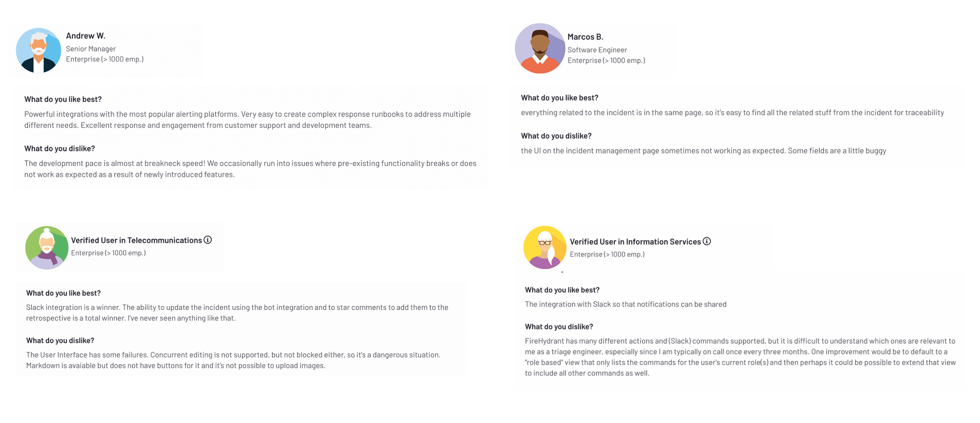The width and height of the screenshot is (980, 423).
Task: Click the Telecommunications verified user's green avatar
Action: [x=47, y=248]
